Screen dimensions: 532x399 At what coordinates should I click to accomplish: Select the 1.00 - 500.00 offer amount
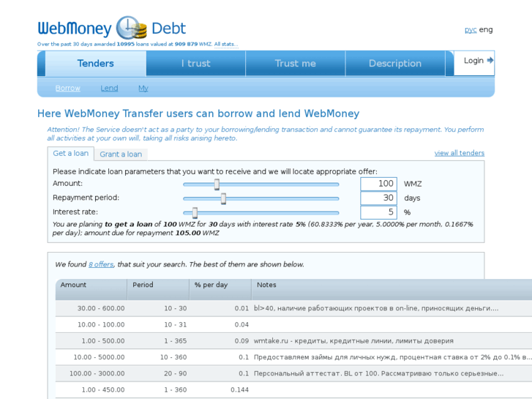103,341
